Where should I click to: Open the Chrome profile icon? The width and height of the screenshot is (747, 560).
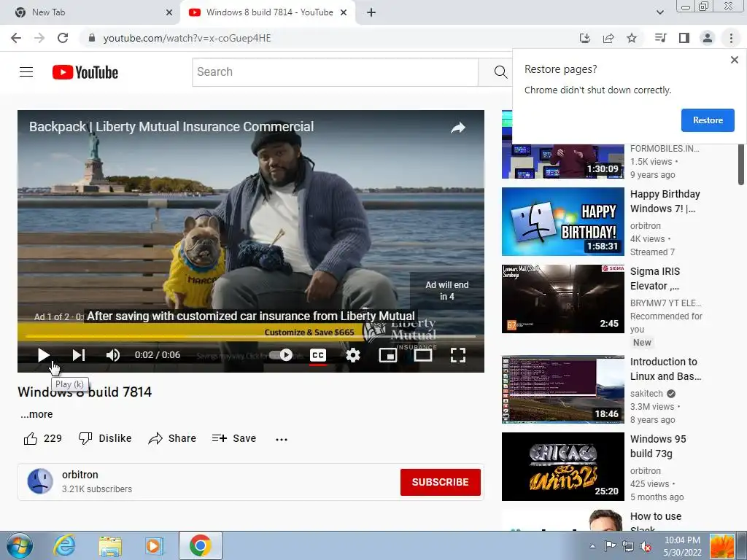pyautogui.click(x=708, y=38)
